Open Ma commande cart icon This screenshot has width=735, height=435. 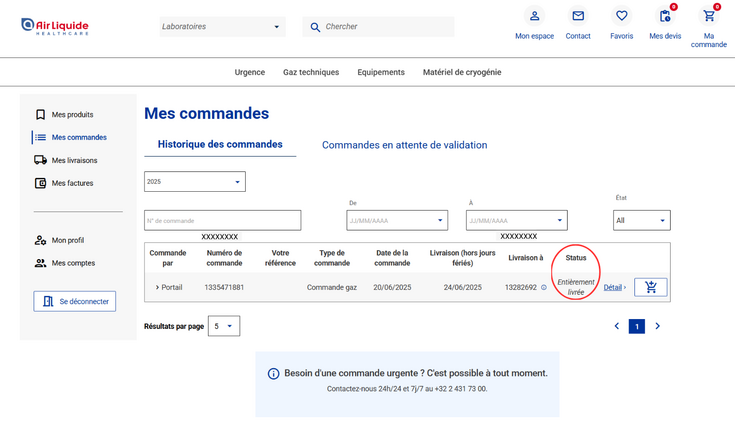tap(709, 16)
